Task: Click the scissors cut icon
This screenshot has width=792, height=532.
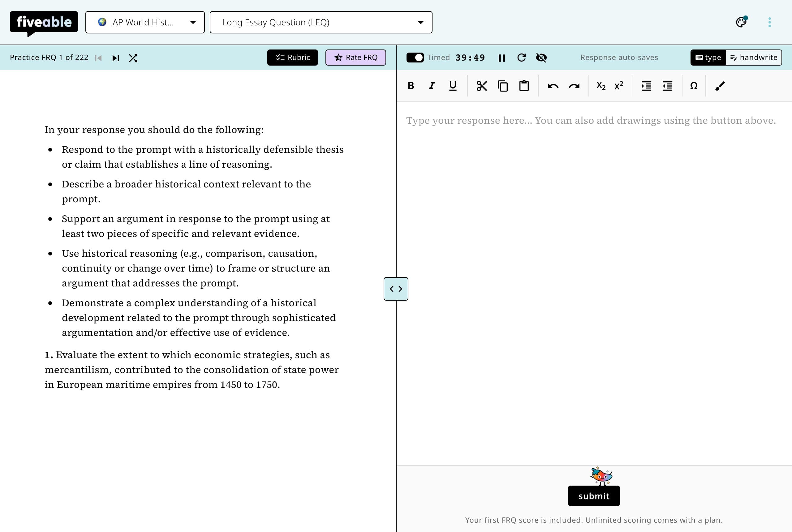Action: tap(481, 86)
